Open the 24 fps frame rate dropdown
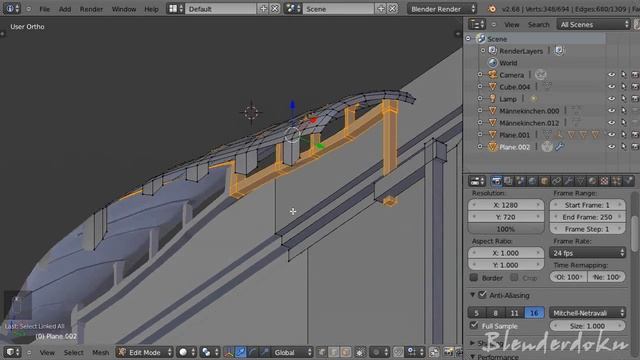The width and height of the screenshot is (640, 360). [x=588, y=253]
